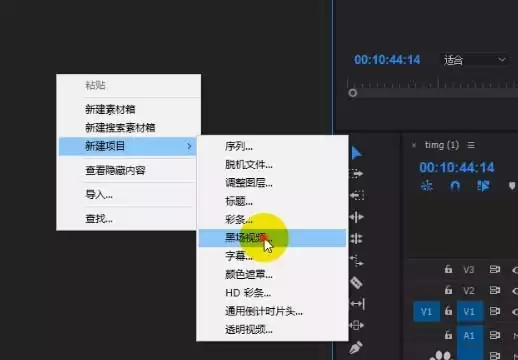Close the timg (1) sequence tab
The height and width of the screenshot is (360, 518).
414,145
